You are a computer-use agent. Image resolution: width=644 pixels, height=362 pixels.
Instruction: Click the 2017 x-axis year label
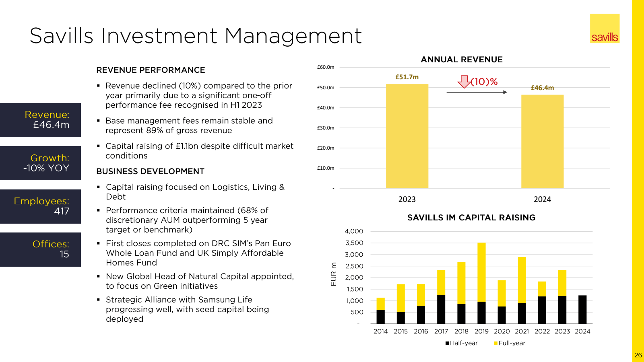(441, 331)
